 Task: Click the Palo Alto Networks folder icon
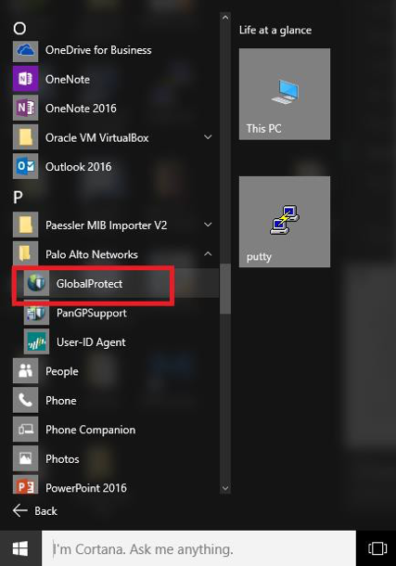tap(25, 254)
